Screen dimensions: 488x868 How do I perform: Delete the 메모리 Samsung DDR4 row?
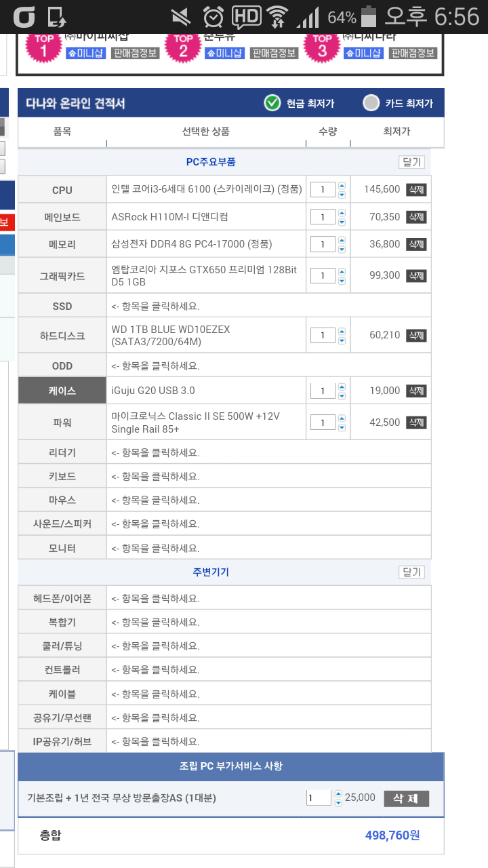(x=416, y=243)
